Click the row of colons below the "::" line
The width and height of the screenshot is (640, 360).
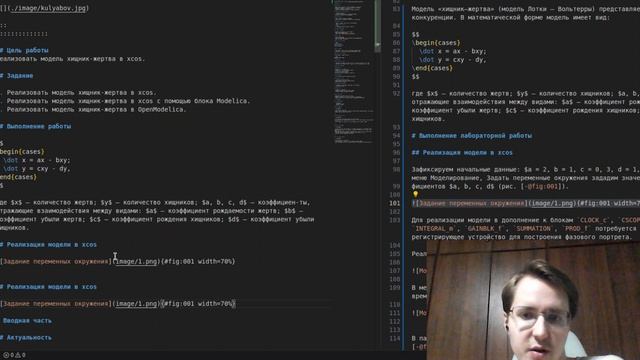(x=24, y=33)
